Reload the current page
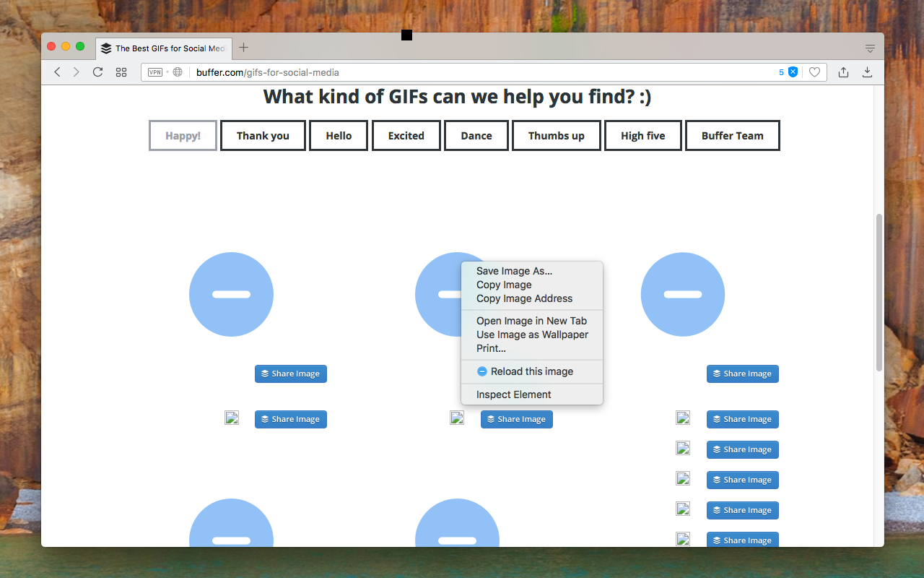The image size is (924, 578). point(97,72)
